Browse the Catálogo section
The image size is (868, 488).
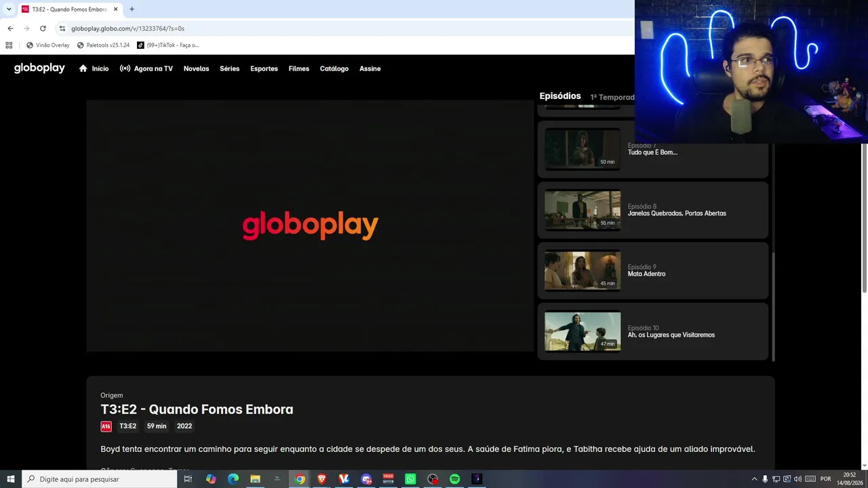(x=334, y=68)
